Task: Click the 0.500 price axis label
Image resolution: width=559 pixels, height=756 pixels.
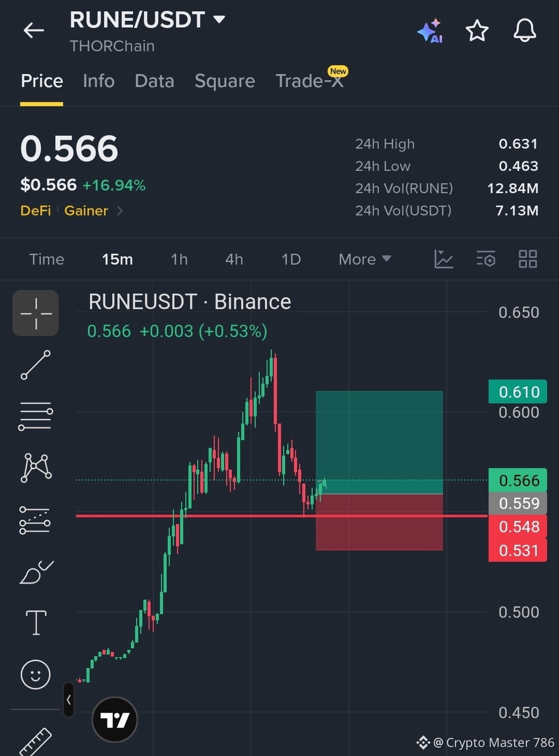Action: click(x=519, y=612)
